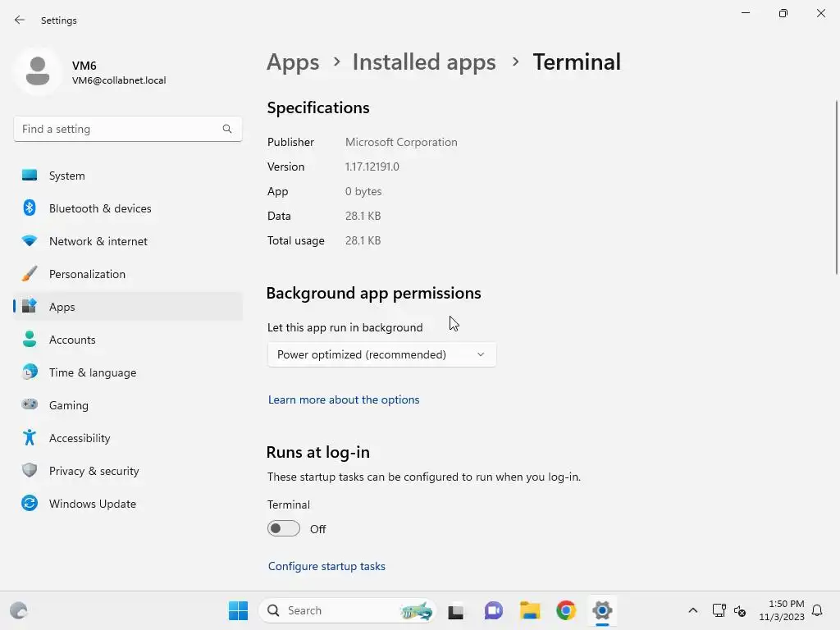The height and width of the screenshot is (630, 840).
Task: Click the Find a setting field
Action: [119, 129]
